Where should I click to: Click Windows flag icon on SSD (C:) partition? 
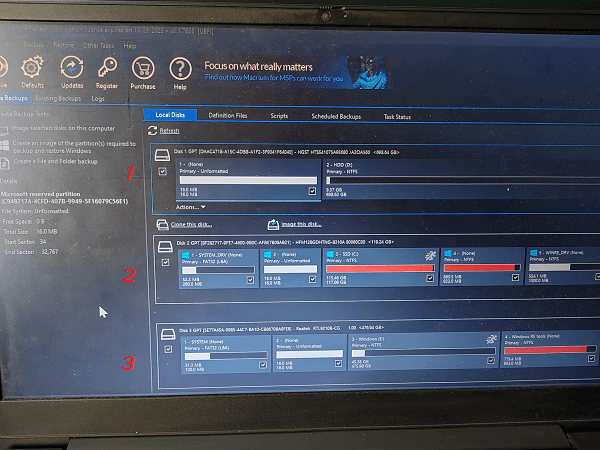coord(329,254)
